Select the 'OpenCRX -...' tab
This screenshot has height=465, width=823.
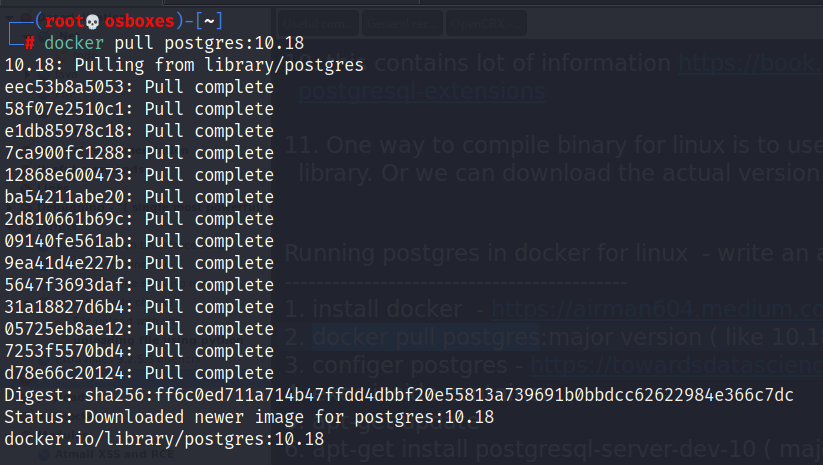pyautogui.click(x=486, y=23)
